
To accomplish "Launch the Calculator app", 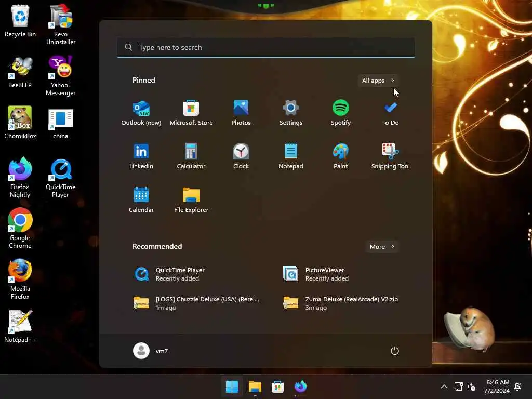I will pyautogui.click(x=191, y=157).
